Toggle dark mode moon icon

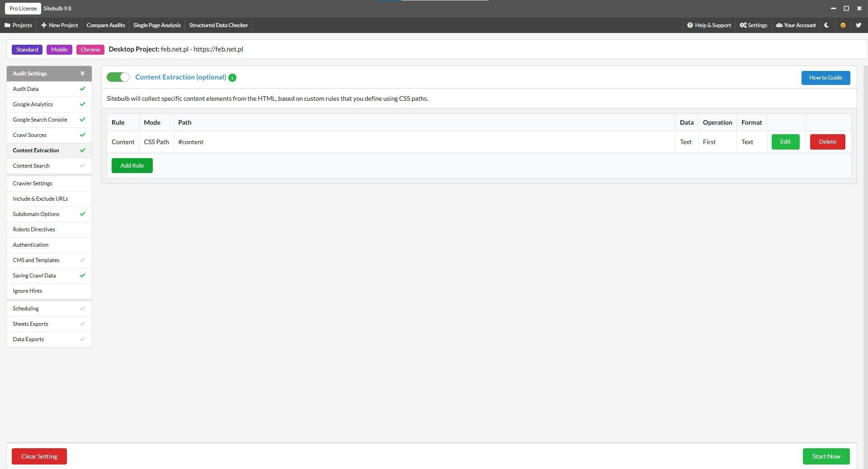point(826,25)
